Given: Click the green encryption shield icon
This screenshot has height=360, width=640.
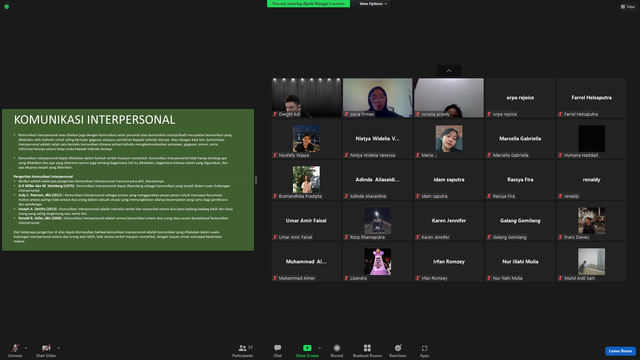Looking at the screenshot, I should tap(7, 7).
